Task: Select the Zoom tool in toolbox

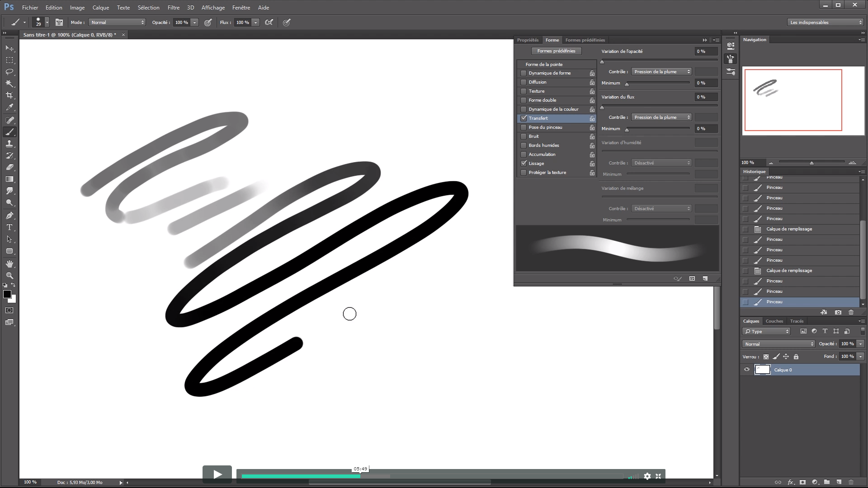Action: (9, 276)
